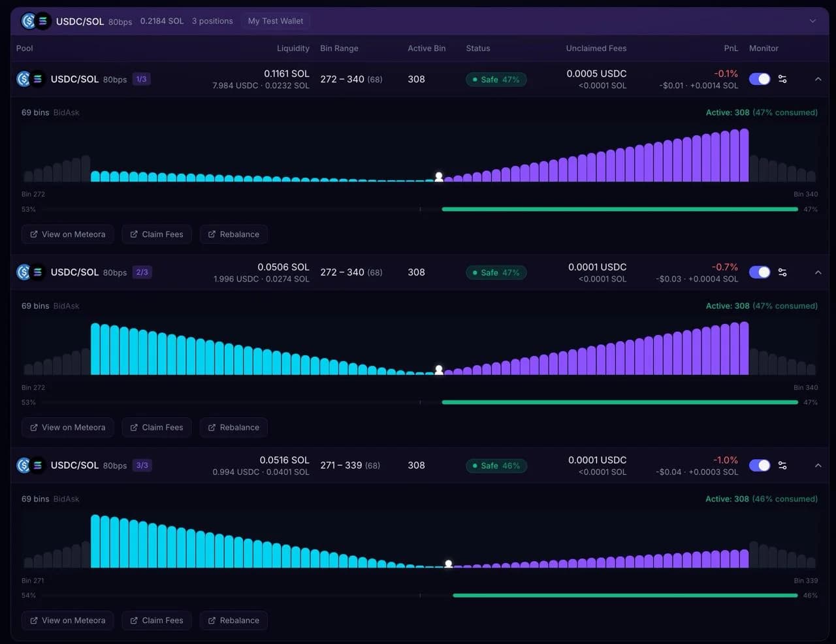Open settings sliders icon for position 2/3
The image size is (836, 644).
(782, 272)
